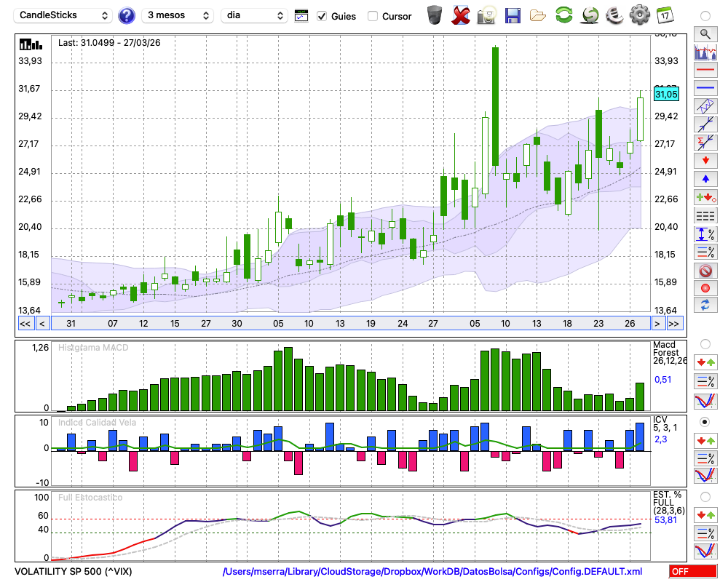Click the green refresh arrows icon

click(563, 15)
